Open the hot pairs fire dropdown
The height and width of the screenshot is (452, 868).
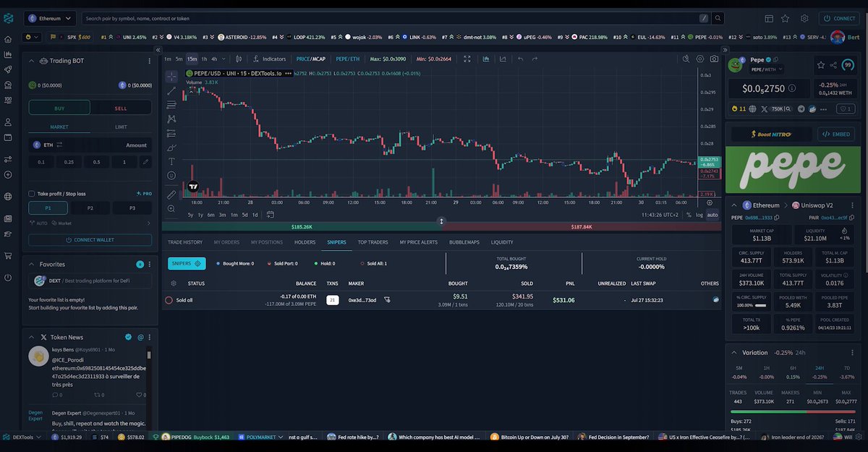click(32, 36)
